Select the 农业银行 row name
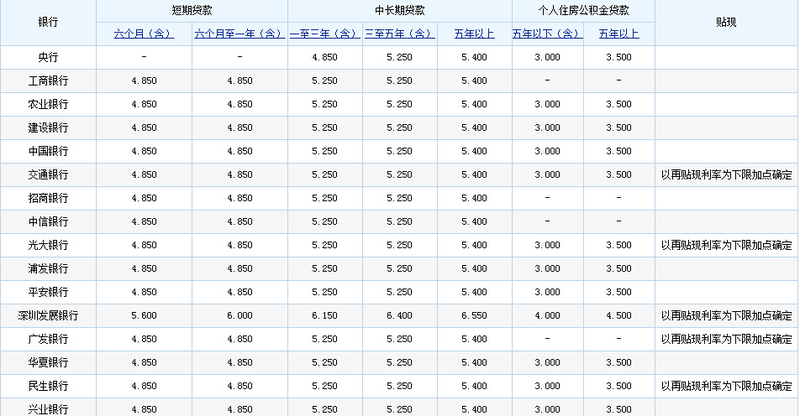800x416 pixels. point(48,104)
